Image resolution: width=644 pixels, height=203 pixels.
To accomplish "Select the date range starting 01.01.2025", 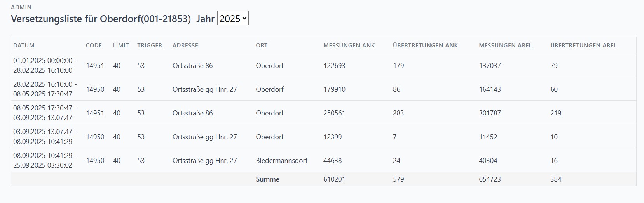I will click(45, 66).
